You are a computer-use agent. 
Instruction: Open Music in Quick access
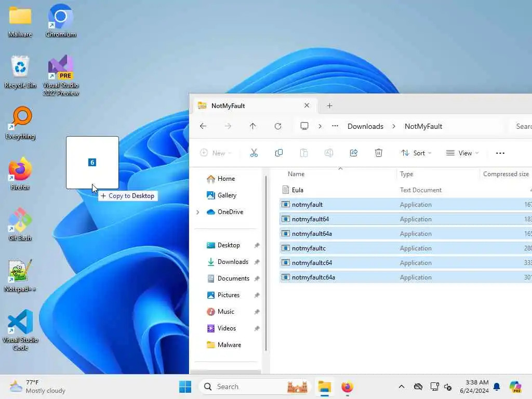point(225,312)
